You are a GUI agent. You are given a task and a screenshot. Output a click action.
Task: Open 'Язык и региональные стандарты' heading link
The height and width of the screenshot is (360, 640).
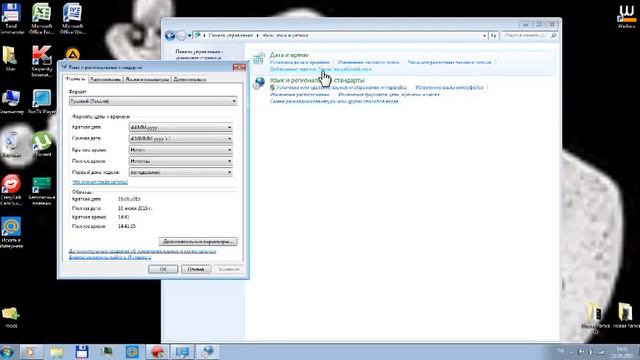click(x=317, y=80)
